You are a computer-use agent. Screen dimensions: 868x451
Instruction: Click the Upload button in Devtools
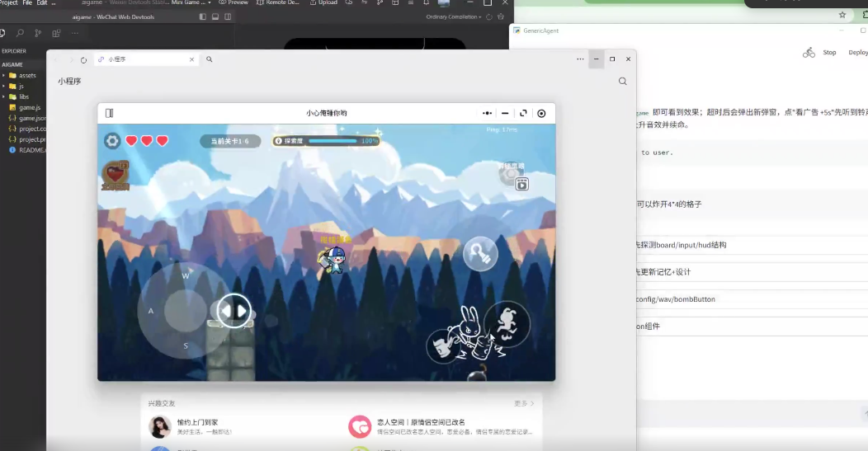click(323, 2)
